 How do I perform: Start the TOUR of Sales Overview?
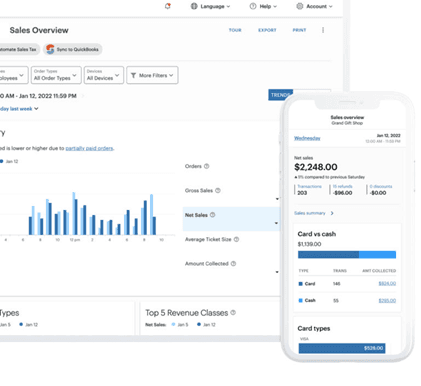click(x=235, y=30)
